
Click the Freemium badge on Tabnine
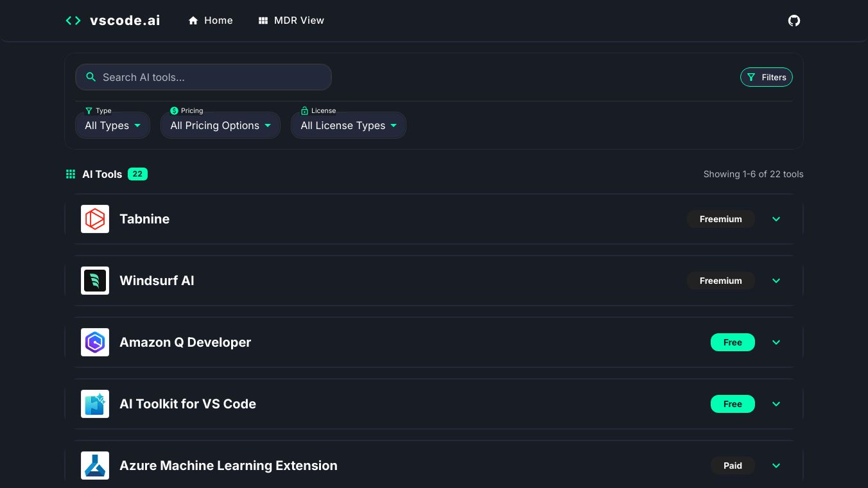[721, 219]
